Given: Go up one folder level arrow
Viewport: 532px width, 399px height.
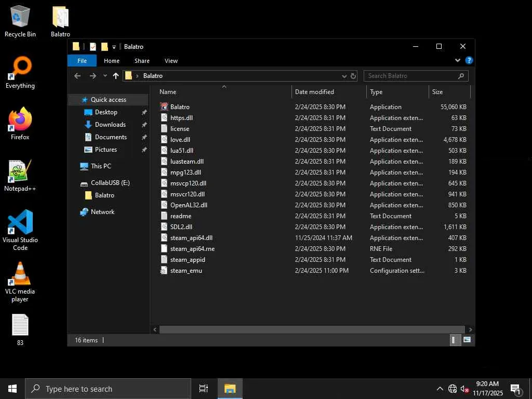Looking at the screenshot, I should click(x=116, y=76).
